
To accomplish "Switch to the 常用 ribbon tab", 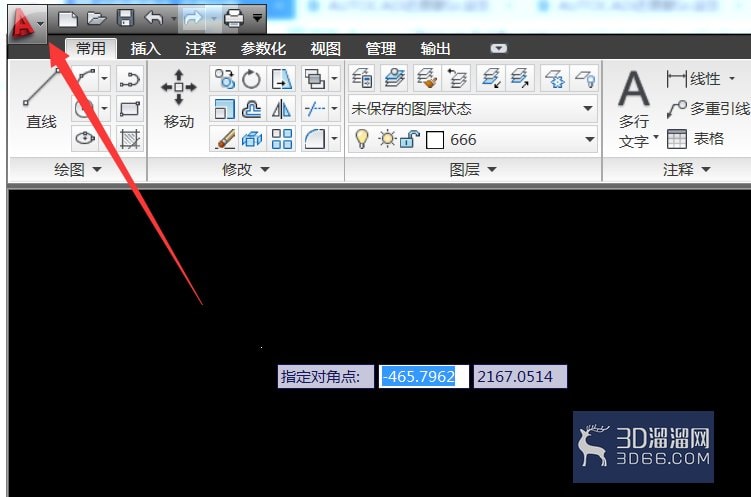I will pyautogui.click(x=91, y=48).
